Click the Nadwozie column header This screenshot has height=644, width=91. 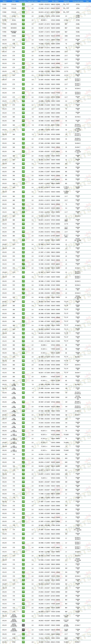click(66, 1)
